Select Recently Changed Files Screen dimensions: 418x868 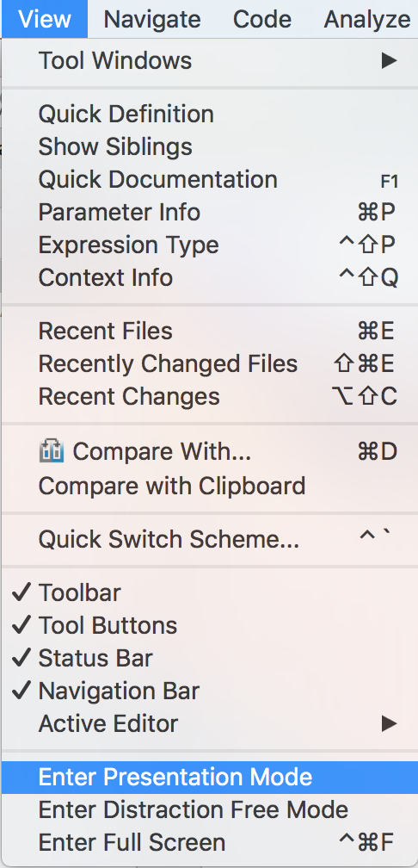click(x=209, y=363)
